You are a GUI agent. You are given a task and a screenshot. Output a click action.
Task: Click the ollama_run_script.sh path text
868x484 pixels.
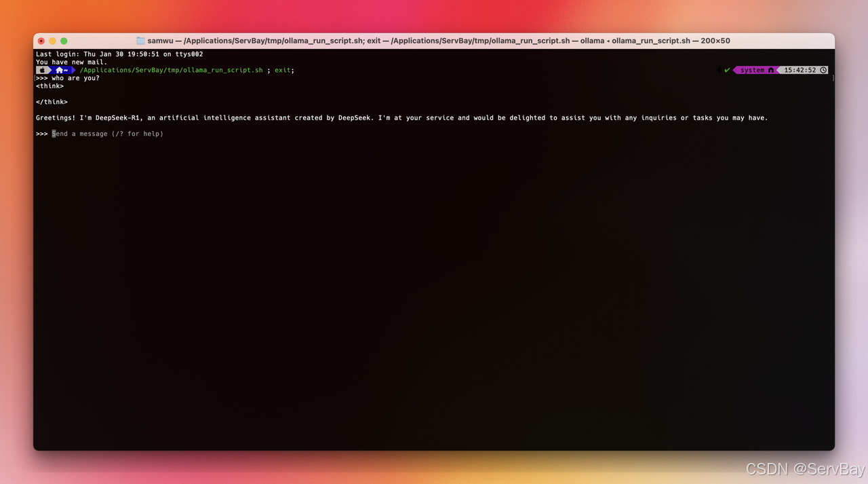(x=172, y=70)
